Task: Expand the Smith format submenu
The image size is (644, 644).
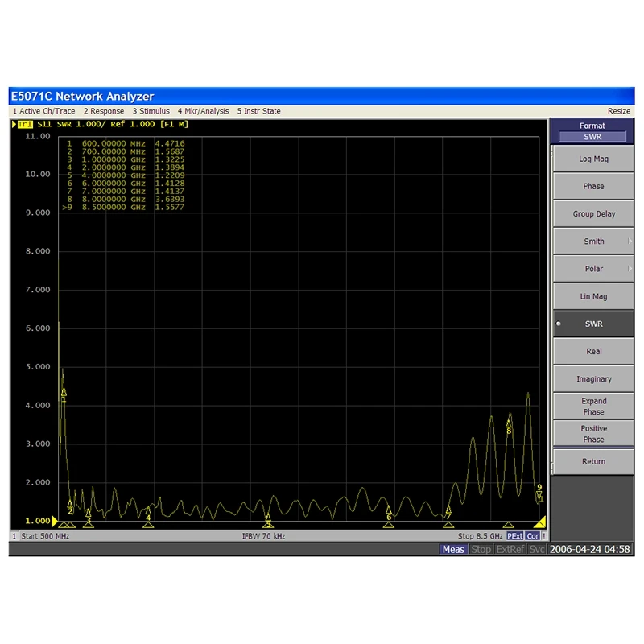Action: (593, 241)
